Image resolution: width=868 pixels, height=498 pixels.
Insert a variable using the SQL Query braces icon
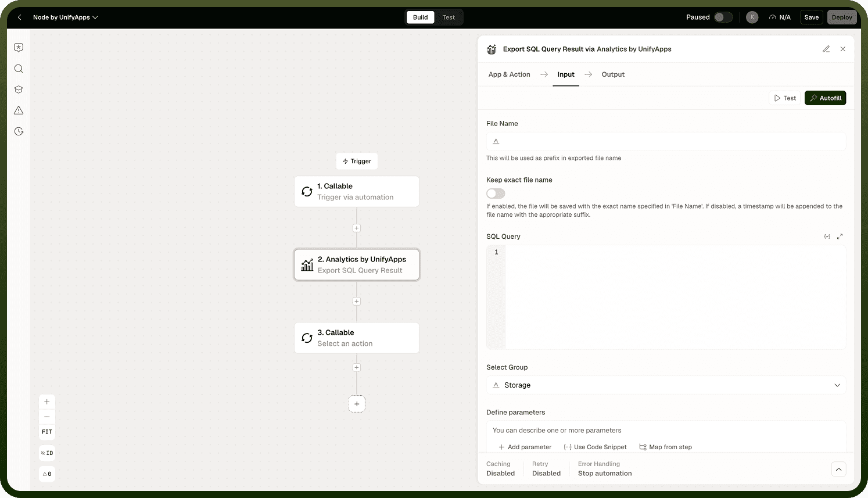(x=827, y=237)
